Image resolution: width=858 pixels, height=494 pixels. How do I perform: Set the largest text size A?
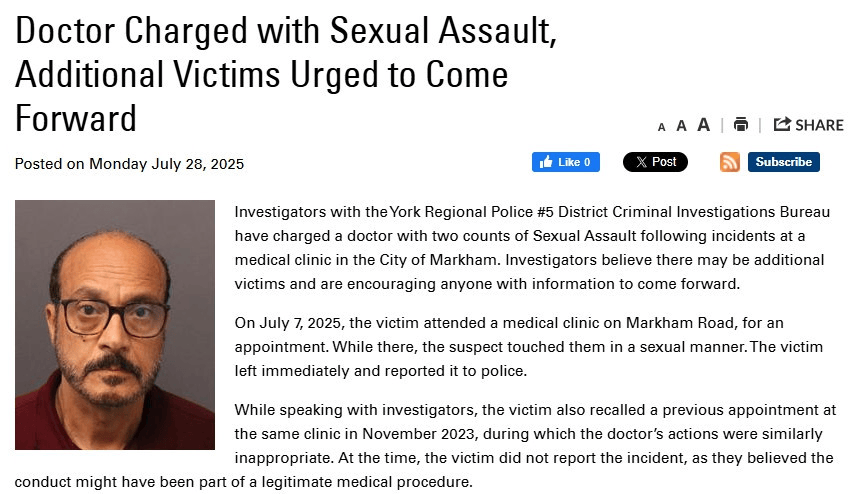tap(704, 125)
